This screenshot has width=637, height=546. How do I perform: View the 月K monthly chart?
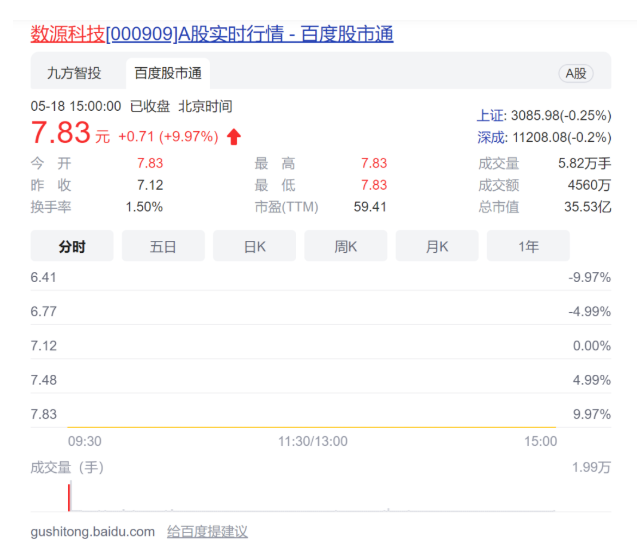tap(437, 246)
